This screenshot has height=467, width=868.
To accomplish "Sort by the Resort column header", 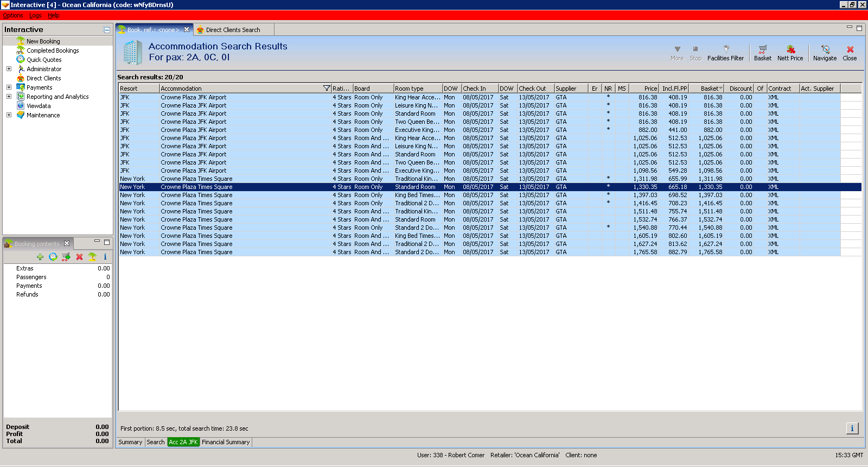I will coord(139,89).
